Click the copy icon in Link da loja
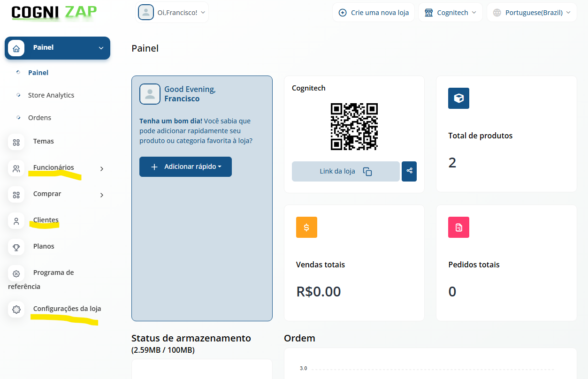The image size is (588, 379). [x=367, y=172]
